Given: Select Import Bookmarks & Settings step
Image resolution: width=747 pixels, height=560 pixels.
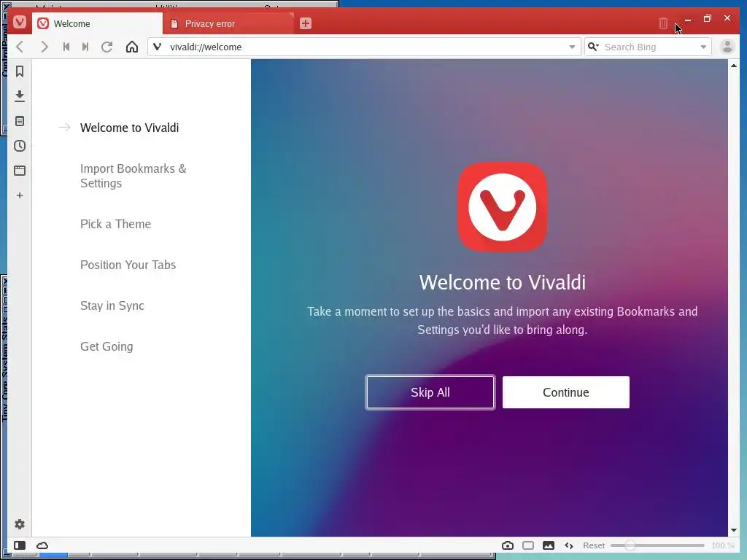Looking at the screenshot, I should click(133, 176).
